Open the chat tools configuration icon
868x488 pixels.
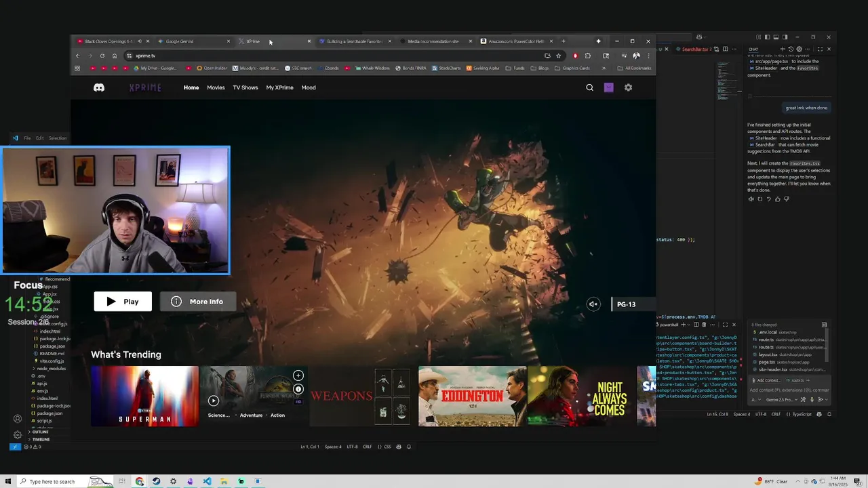(803, 399)
